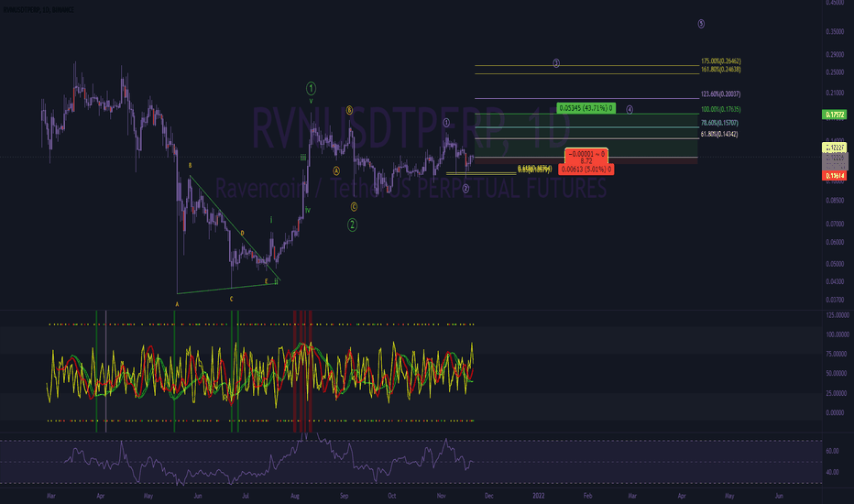854x504 pixels.
Task: Click the 0.07000 price axis value
Action: [835, 224]
